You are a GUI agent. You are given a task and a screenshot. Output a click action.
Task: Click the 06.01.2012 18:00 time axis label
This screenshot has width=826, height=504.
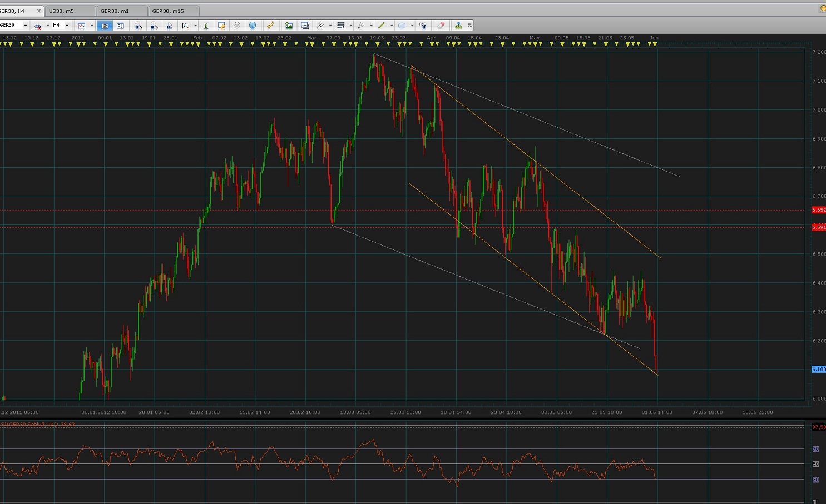pos(103,412)
